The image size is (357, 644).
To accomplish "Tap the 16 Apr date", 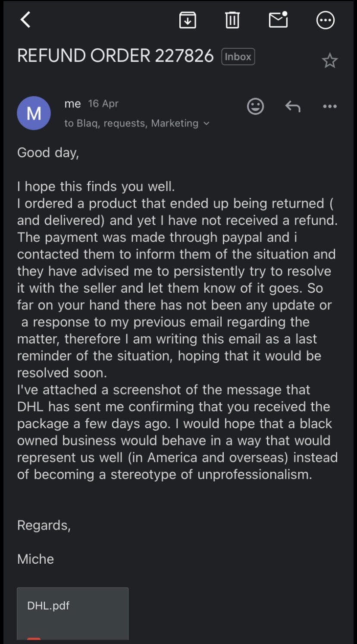I will tap(103, 104).
